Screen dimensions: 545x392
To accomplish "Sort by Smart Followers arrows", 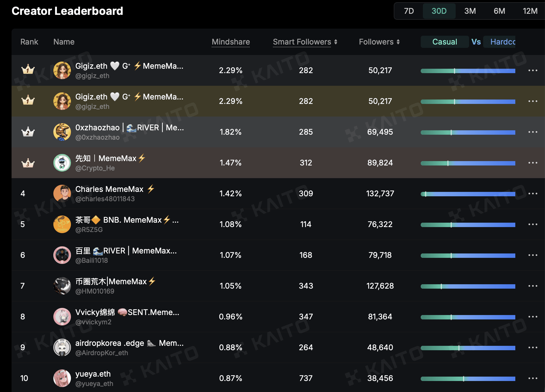I will coord(336,42).
